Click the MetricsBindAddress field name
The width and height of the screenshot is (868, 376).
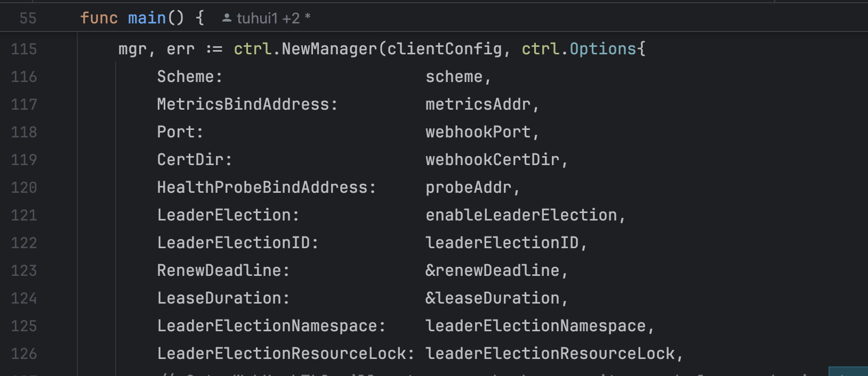coord(243,104)
